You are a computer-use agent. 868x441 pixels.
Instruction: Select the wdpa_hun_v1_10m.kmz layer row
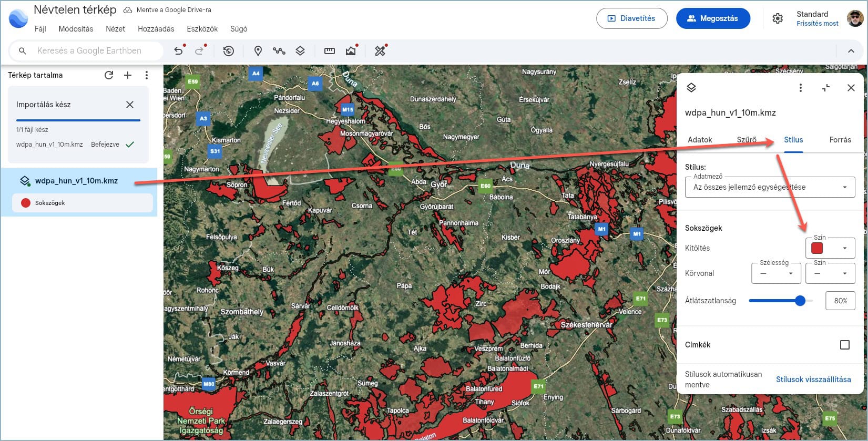click(79, 181)
